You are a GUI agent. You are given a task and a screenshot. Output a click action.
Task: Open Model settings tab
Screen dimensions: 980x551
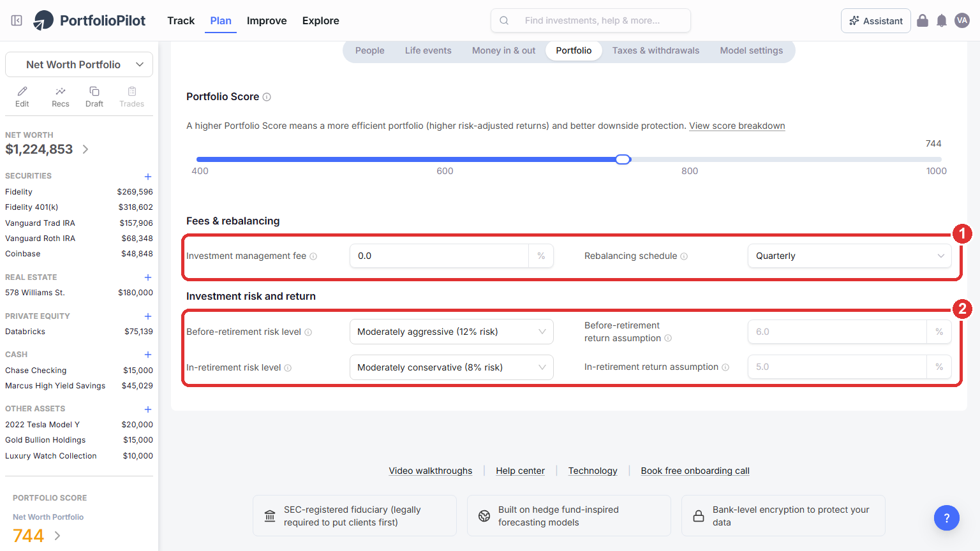pos(752,50)
